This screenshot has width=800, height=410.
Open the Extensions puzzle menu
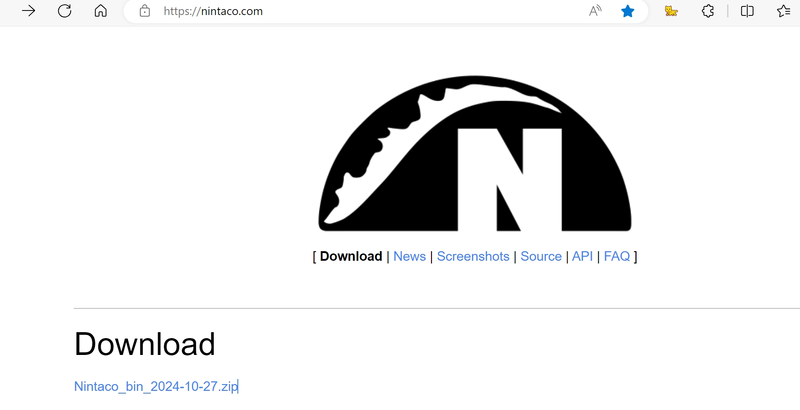[708, 11]
